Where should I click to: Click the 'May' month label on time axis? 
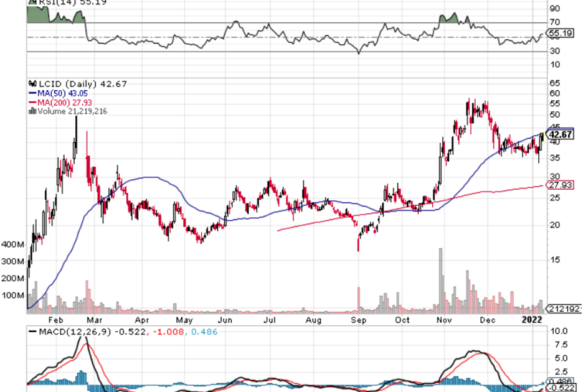pyautogui.click(x=184, y=320)
